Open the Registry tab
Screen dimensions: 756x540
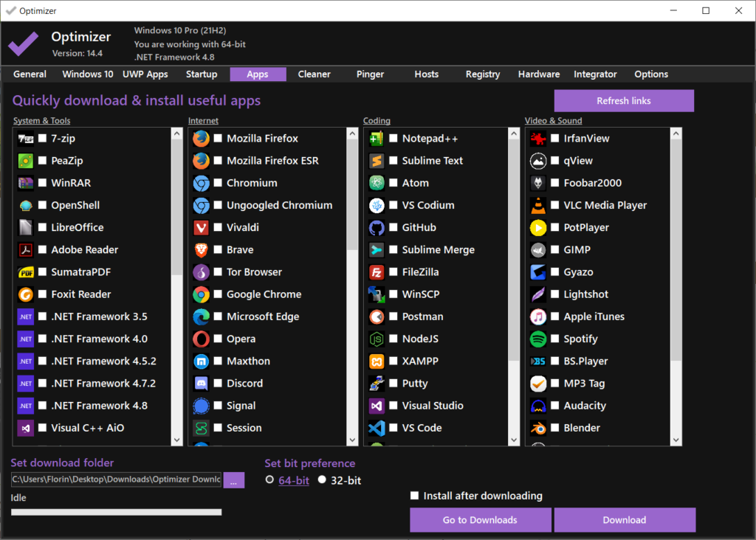483,75
